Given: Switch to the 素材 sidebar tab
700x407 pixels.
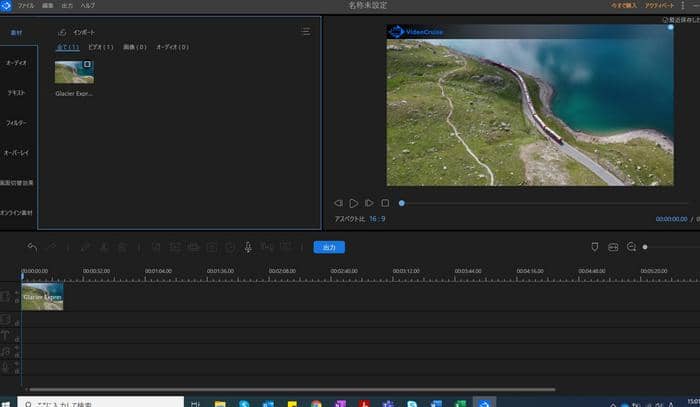Looking at the screenshot, I should (17, 33).
